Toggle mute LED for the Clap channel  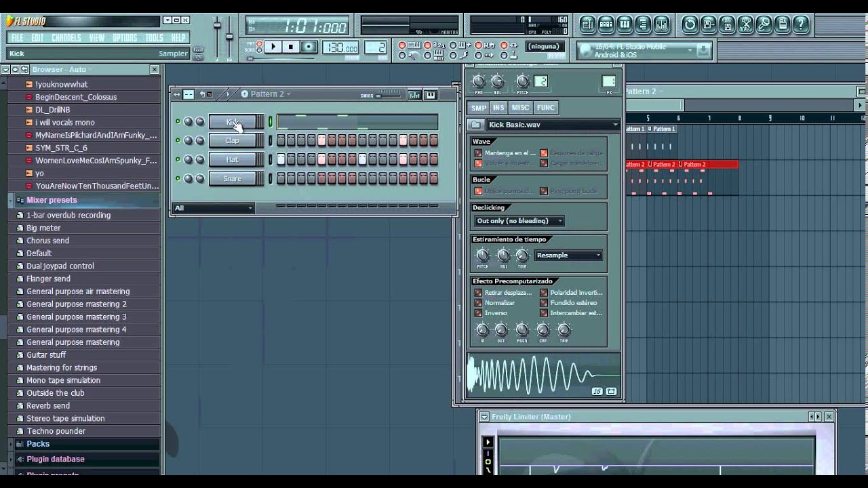(178, 141)
